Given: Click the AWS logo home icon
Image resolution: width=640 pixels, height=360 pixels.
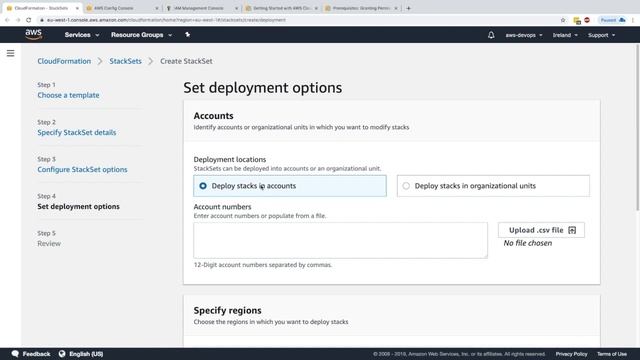Looking at the screenshot, I should [x=33, y=35].
